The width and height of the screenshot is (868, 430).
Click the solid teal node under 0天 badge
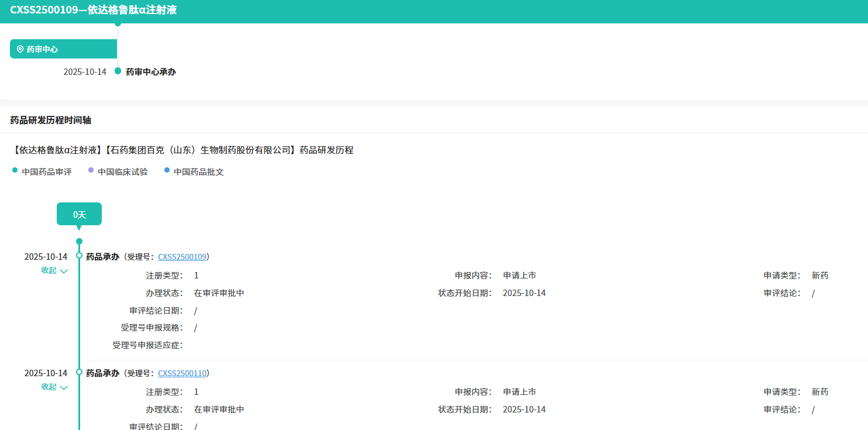[79, 241]
